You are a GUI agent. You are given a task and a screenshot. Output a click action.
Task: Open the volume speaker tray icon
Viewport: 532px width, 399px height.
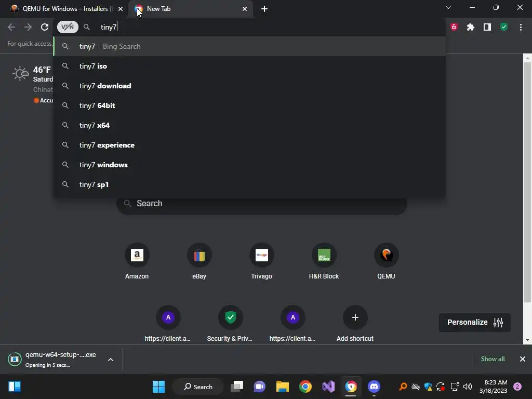pyautogui.click(x=468, y=387)
